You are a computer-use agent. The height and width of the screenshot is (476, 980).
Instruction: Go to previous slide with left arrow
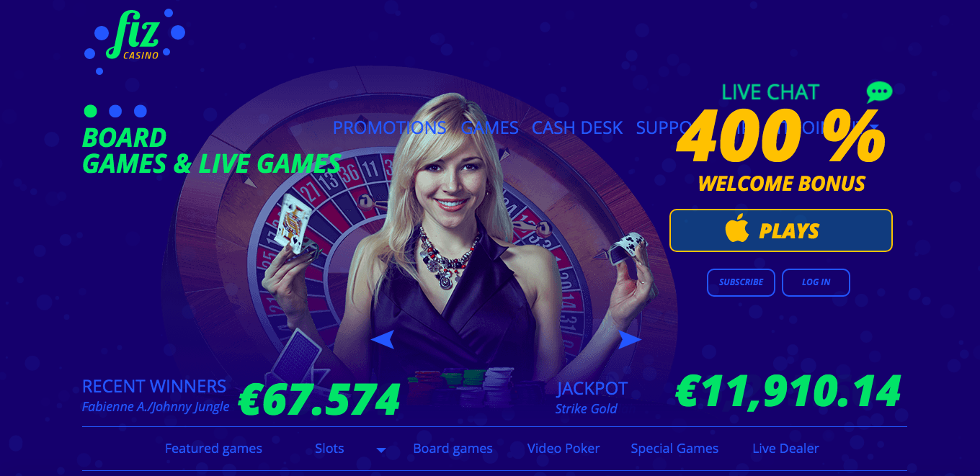[383, 339]
